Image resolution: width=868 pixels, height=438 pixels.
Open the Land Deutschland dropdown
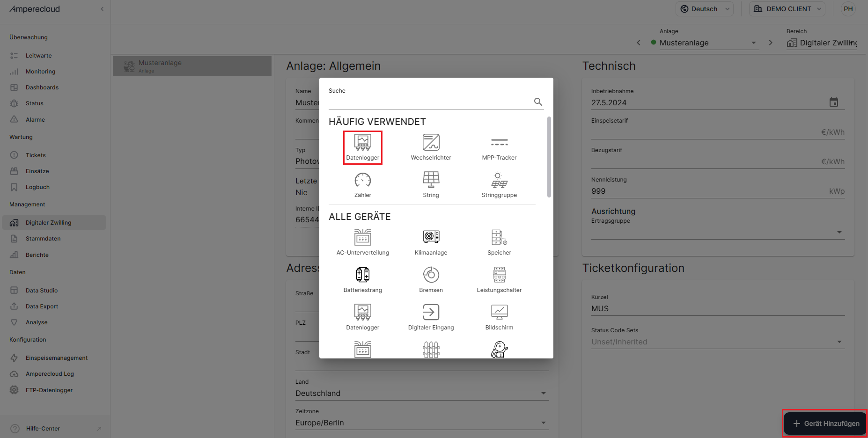[421, 393]
